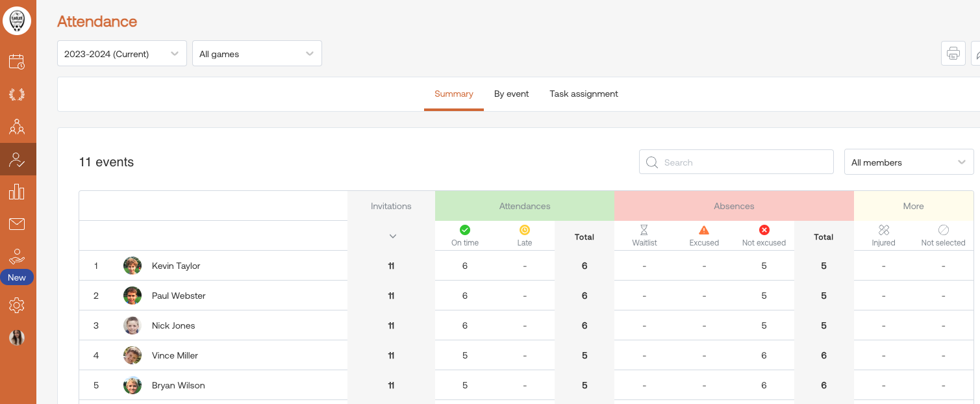
Task: Click the user profile avatar in sidebar
Action: coord(17,337)
